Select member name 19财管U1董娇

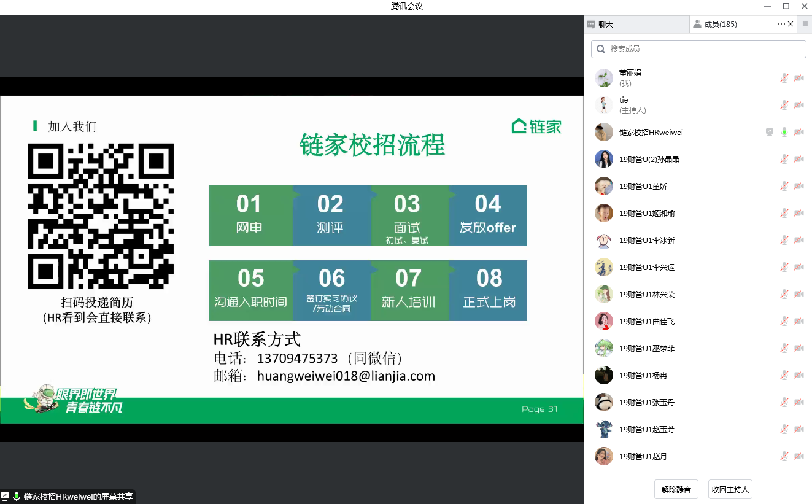[x=643, y=186]
